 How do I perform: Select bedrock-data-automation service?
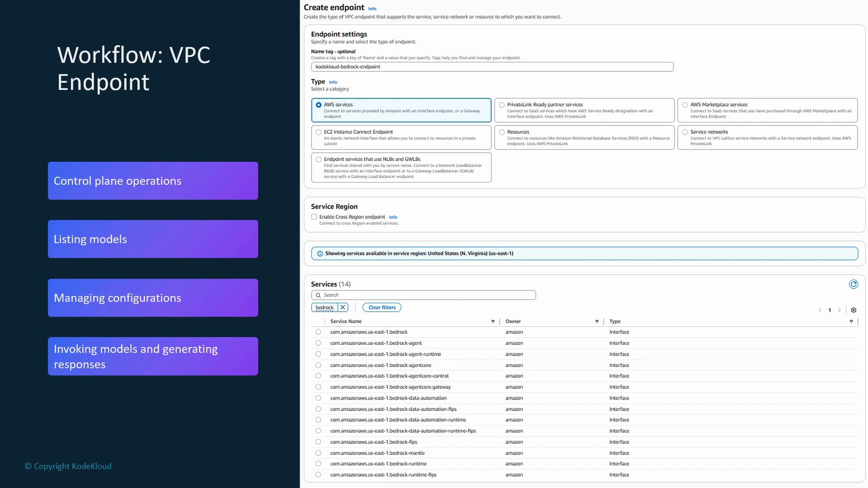point(318,398)
